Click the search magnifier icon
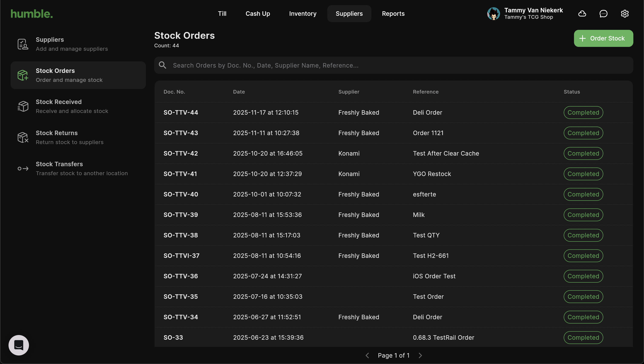The height and width of the screenshot is (364, 644). pyautogui.click(x=162, y=65)
